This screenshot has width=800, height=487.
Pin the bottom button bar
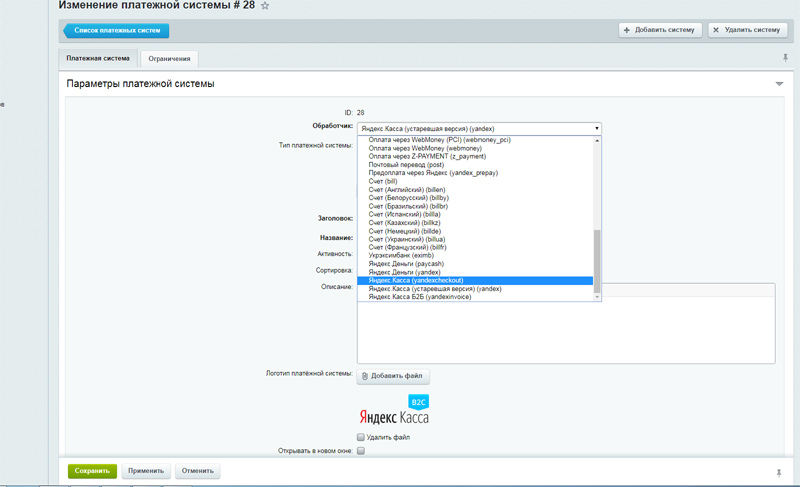[x=779, y=473]
